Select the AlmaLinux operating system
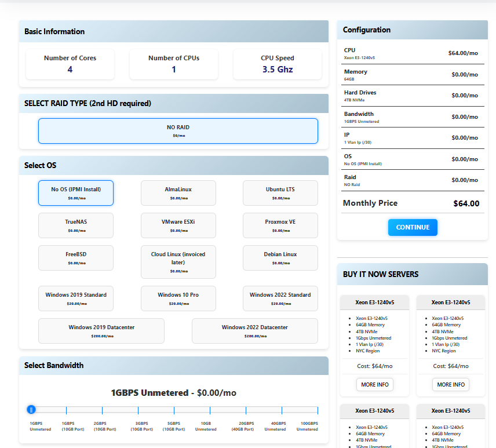Image resolution: width=496 pixels, height=448 pixels. point(178,192)
